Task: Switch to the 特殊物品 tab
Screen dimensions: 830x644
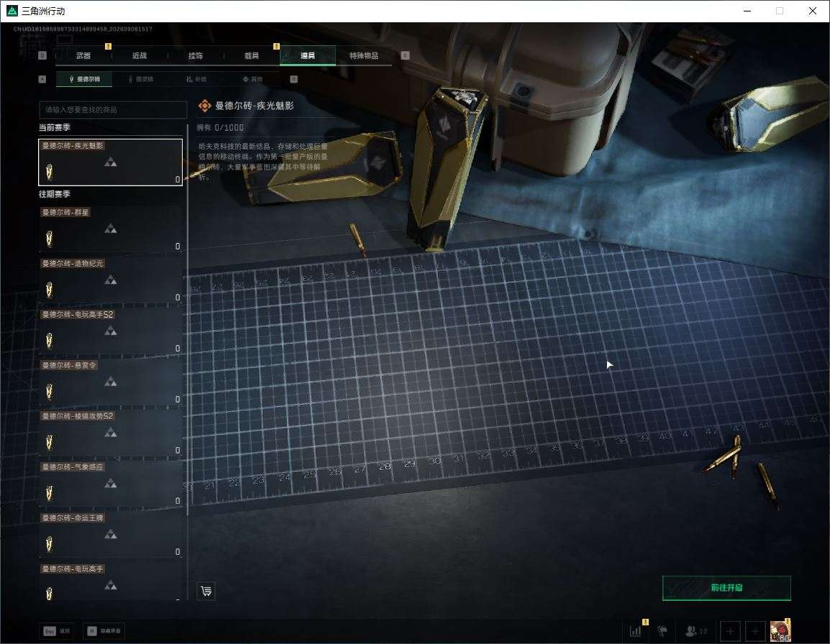Action: (x=364, y=55)
